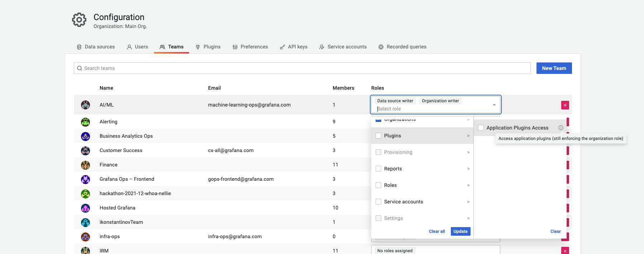The width and height of the screenshot is (644, 254).
Task: Switch to the Service accounts tab
Action: pos(343,47)
